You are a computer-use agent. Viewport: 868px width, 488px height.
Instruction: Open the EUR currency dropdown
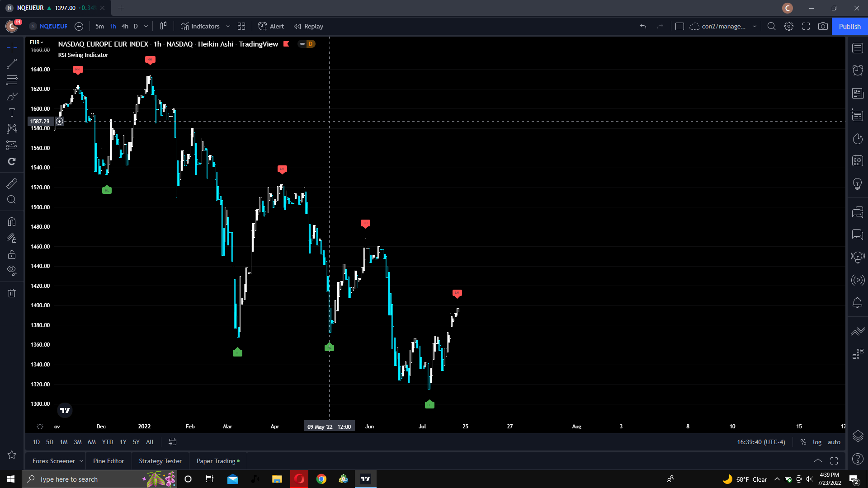click(x=36, y=42)
